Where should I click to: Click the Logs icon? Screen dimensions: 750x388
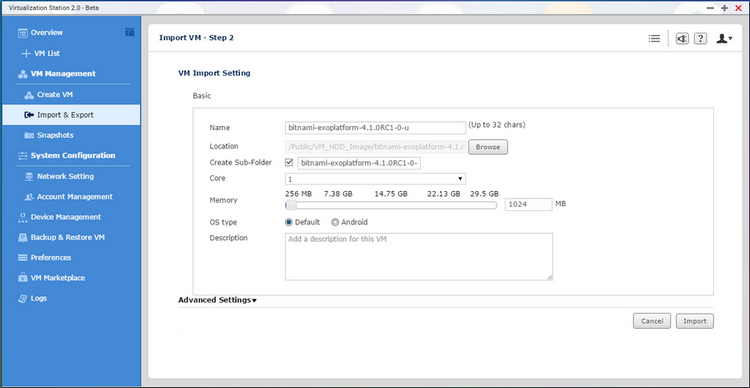coord(22,299)
